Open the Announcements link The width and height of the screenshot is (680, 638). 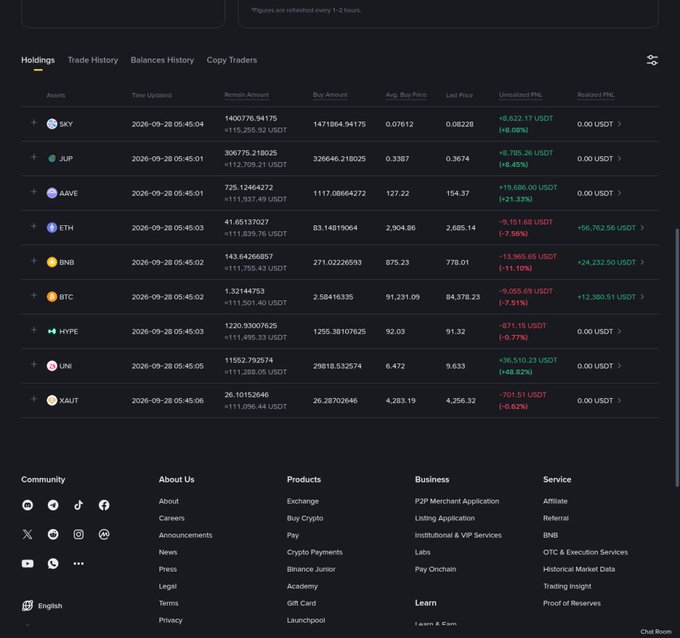(x=185, y=535)
